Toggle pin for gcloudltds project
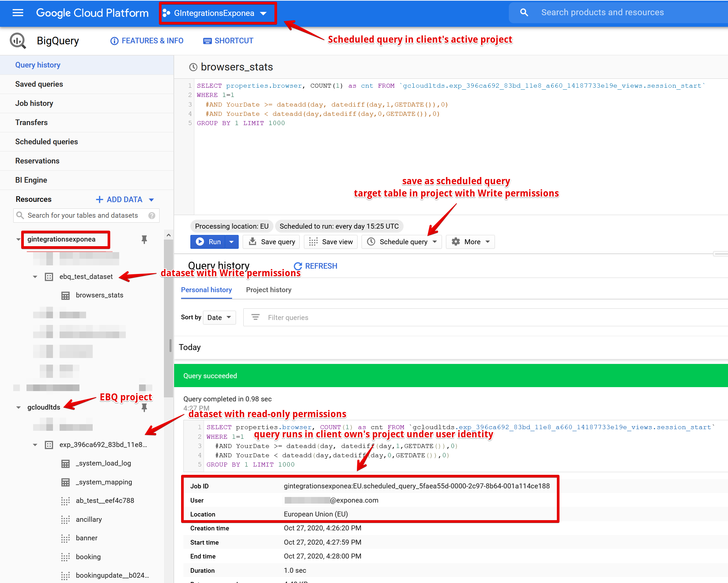728x583 pixels. pos(144,408)
